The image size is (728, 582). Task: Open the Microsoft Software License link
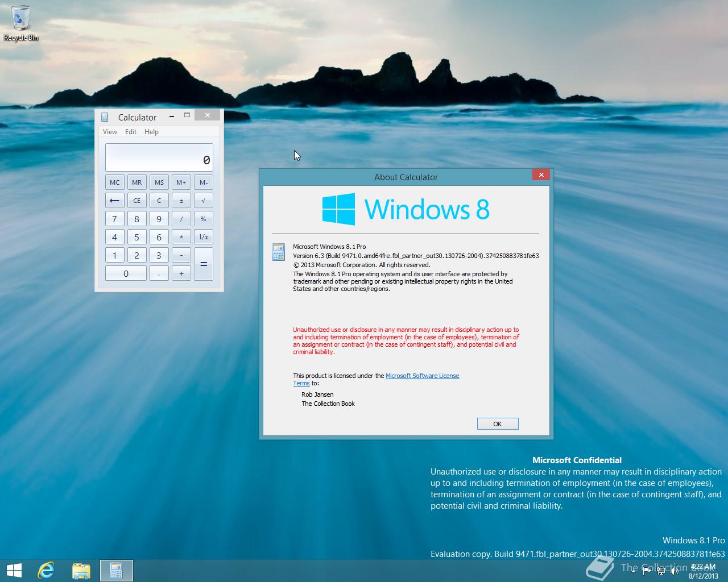423,376
